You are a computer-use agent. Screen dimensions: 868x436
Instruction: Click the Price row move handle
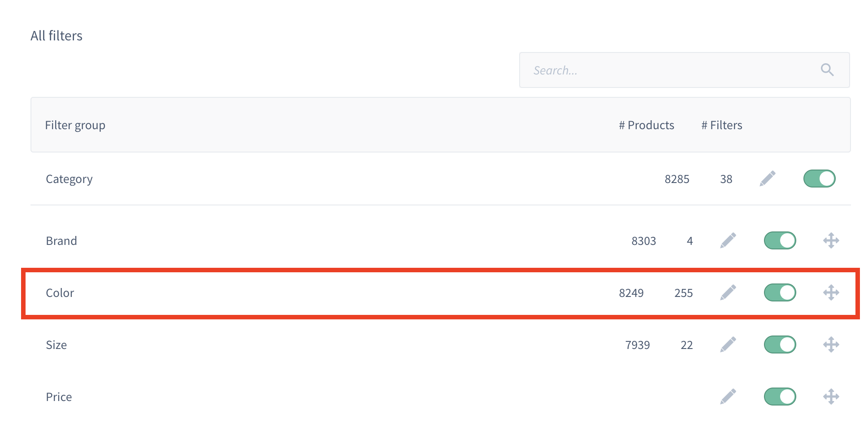click(831, 397)
